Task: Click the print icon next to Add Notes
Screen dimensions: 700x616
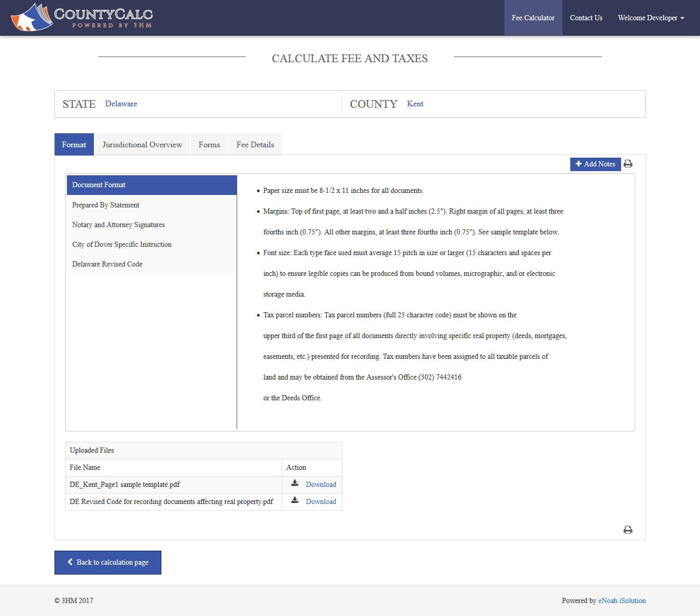Action: pyautogui.click(x=628, y=164)
